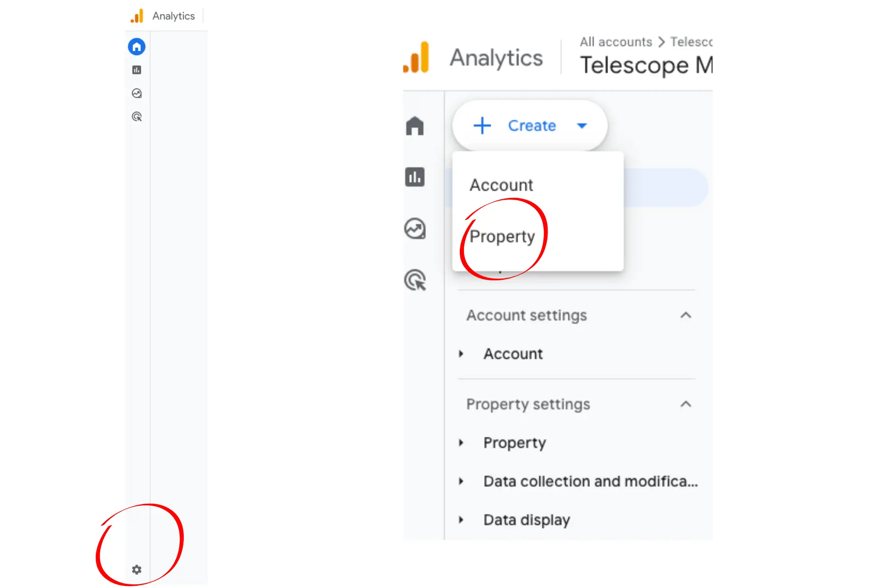This screenshot has height=588, width=882.
Task: Open Advertising icon in small left sidebar
Action: pos(136,117)
